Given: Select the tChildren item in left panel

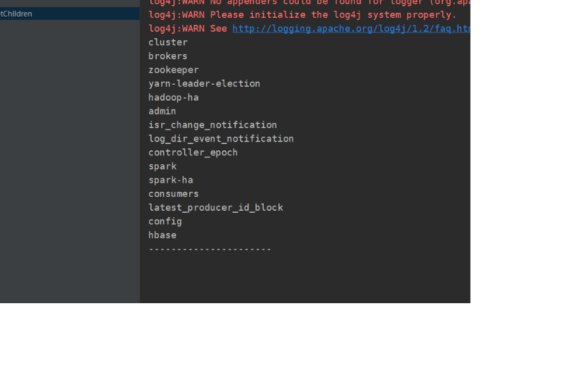Looking at the screenshot, I should click(17, 14).
